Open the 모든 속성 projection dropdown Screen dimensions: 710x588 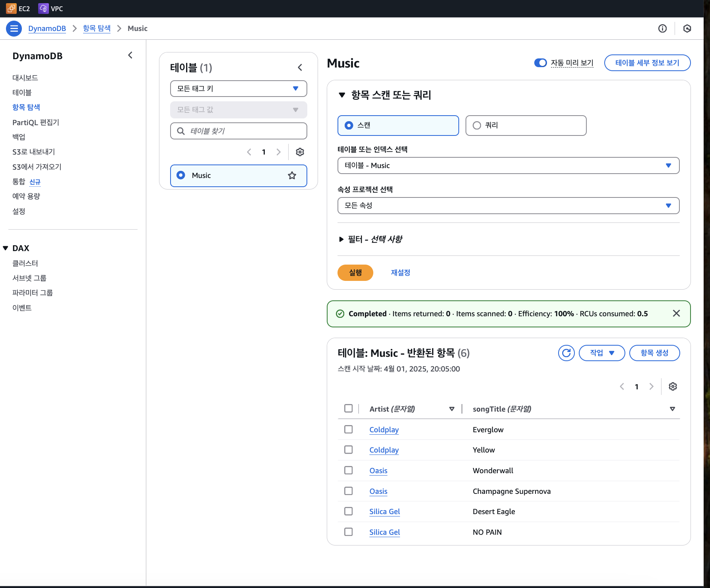508,206
